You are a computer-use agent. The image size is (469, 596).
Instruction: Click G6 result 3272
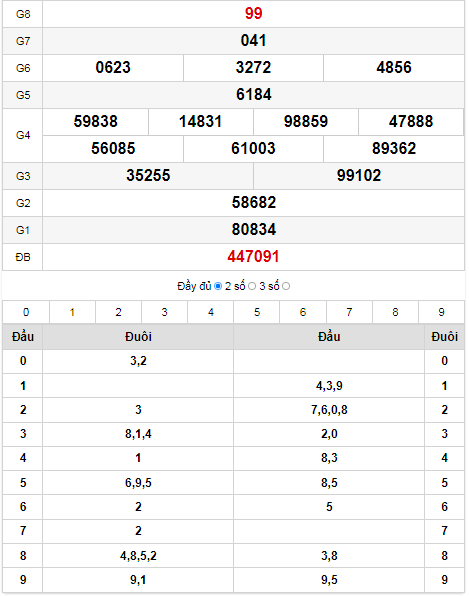point(253,68)
